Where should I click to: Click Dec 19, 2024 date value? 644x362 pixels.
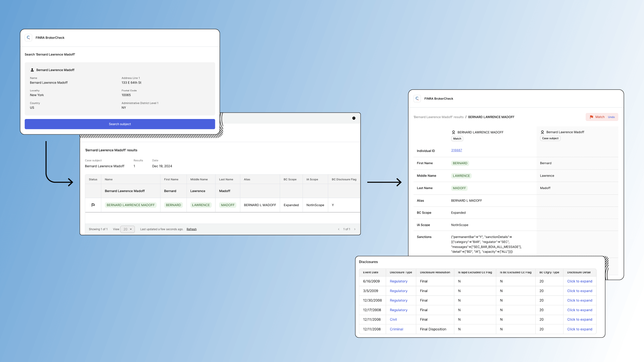pos(162,166)
